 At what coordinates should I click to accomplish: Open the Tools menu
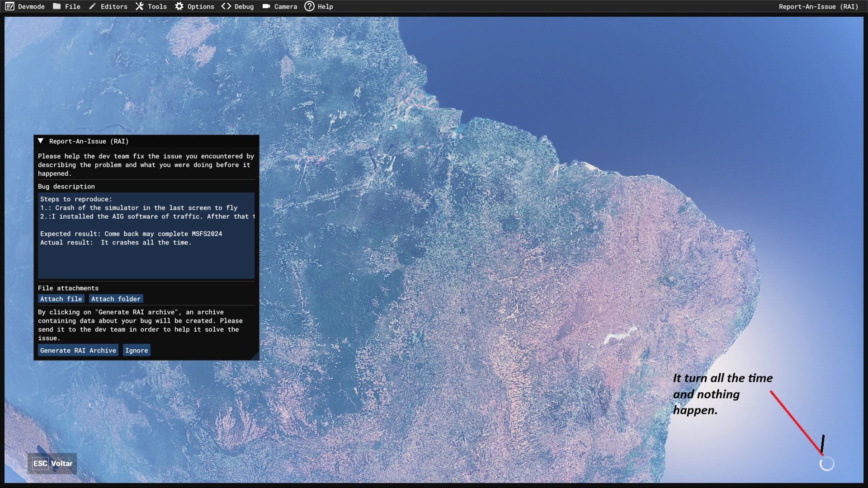click(x=157, y=6)
